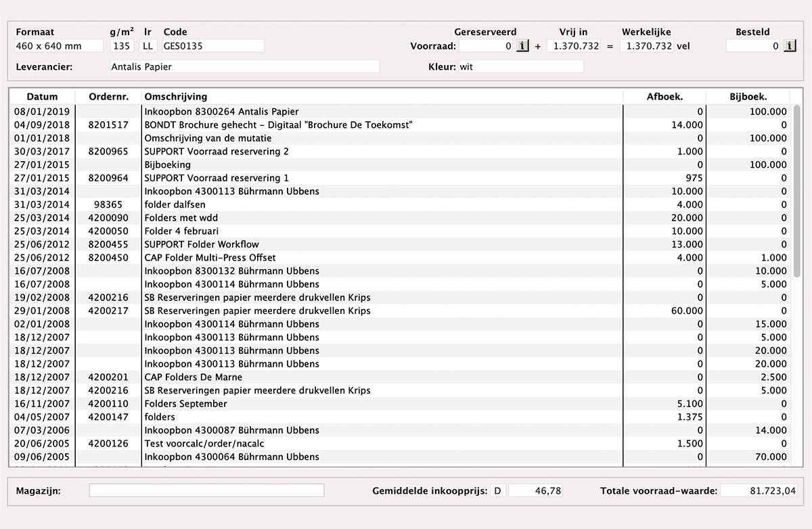Select the Afboek. value 5.100
The width and height of the screenshot is (812, 529).
point(689,404)
